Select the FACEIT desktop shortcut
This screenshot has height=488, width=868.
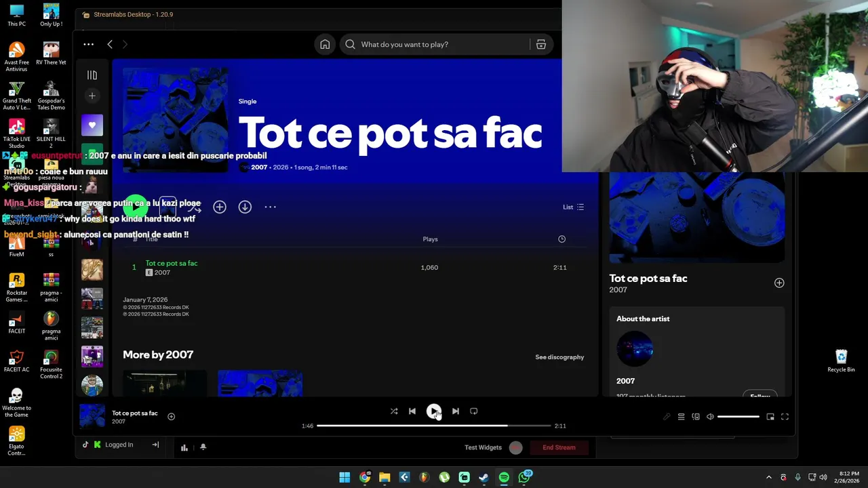(x=17, y=323)
